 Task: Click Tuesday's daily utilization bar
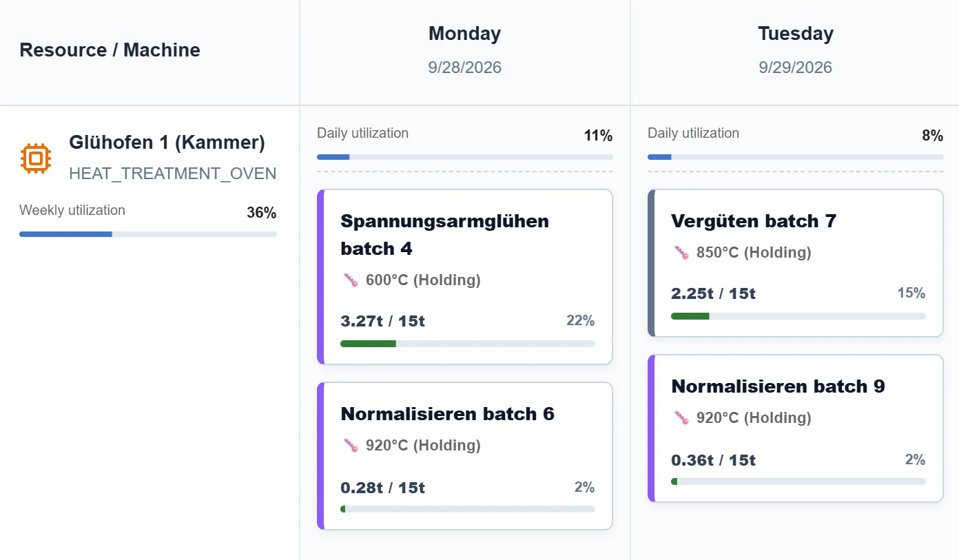point(796,157)
